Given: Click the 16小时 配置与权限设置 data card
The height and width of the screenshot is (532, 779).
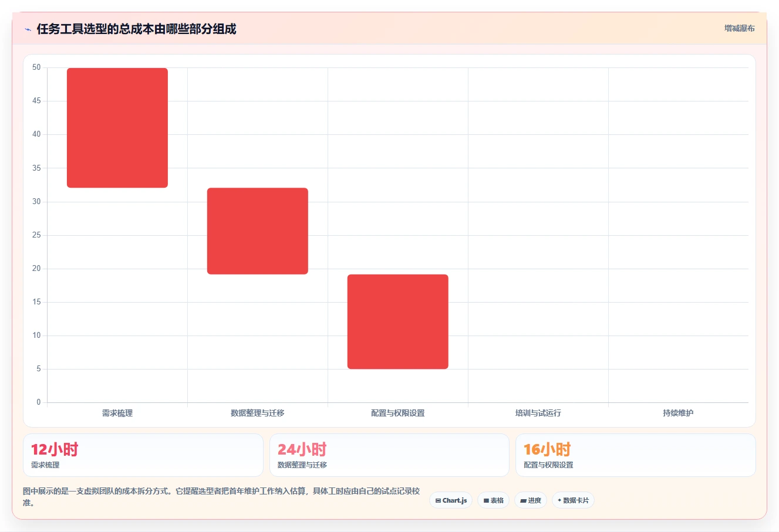Looking at the screenshot, I should pyautogui.click(x=635, y=455).
